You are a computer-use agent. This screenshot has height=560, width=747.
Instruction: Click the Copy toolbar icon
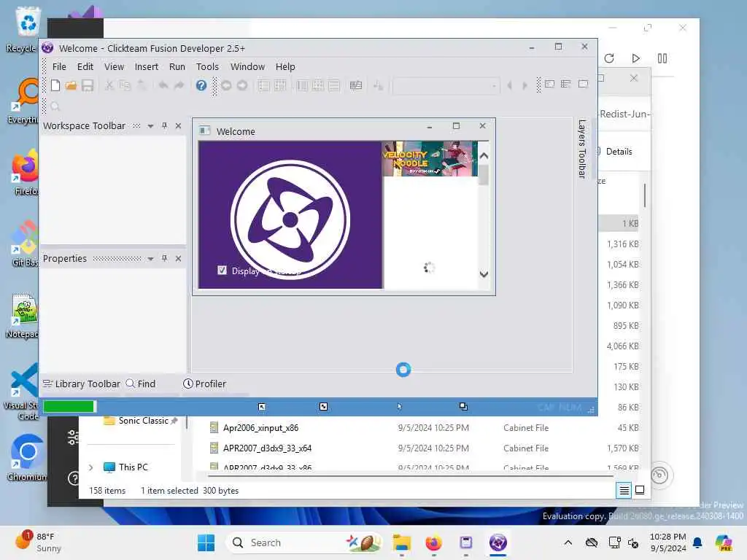pyautogui.click(x=125, y=85)
